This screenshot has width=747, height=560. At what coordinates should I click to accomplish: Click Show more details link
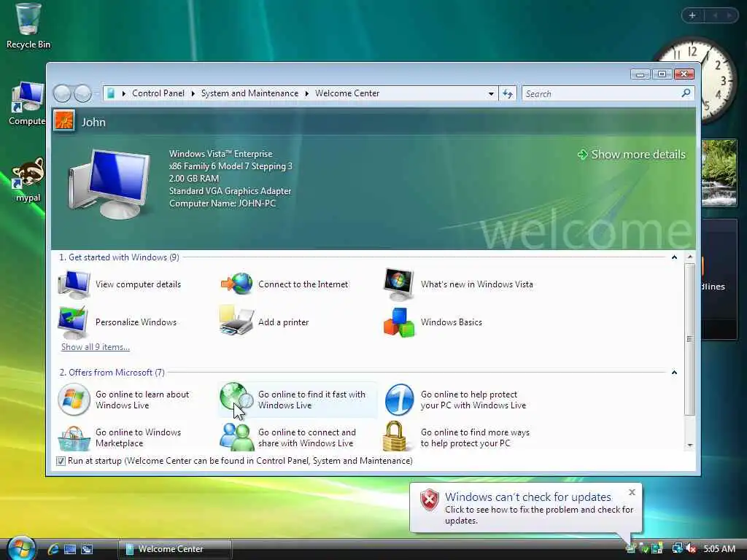point(632,155)
